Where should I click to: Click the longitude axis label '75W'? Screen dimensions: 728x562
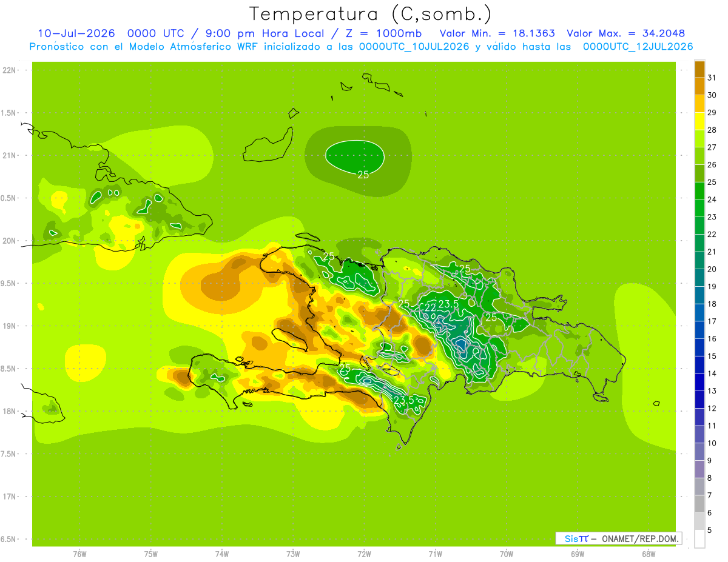[150, 554]
